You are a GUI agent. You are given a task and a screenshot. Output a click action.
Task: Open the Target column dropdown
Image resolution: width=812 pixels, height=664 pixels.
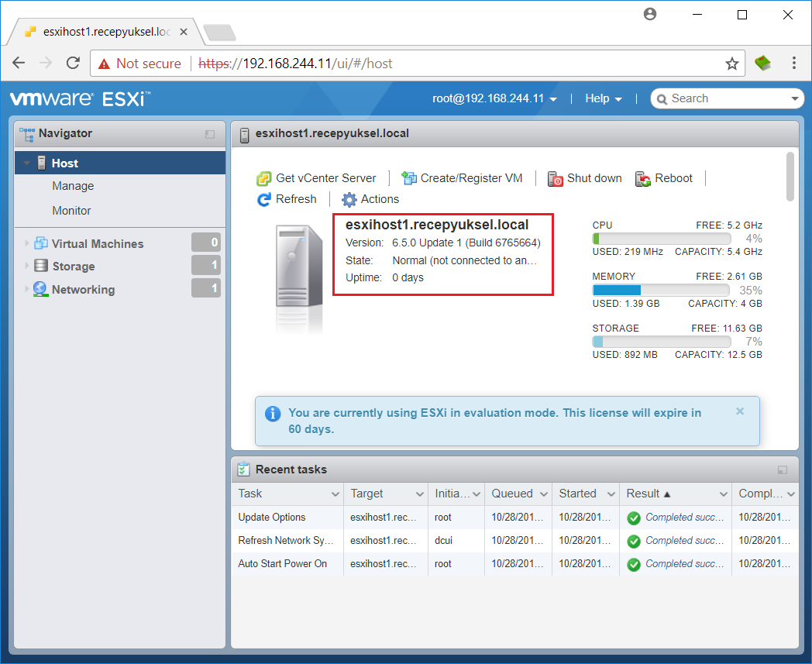click(420, 494)
